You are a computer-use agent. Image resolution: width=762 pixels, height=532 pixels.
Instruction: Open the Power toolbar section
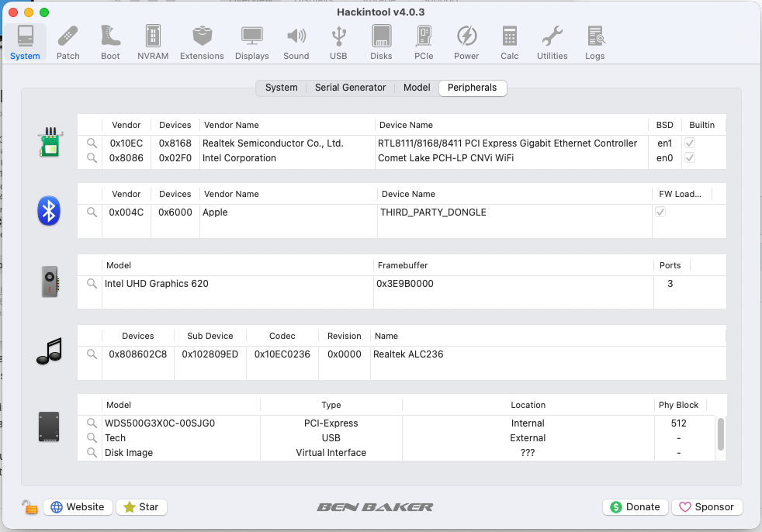click(x=466, y=43)
